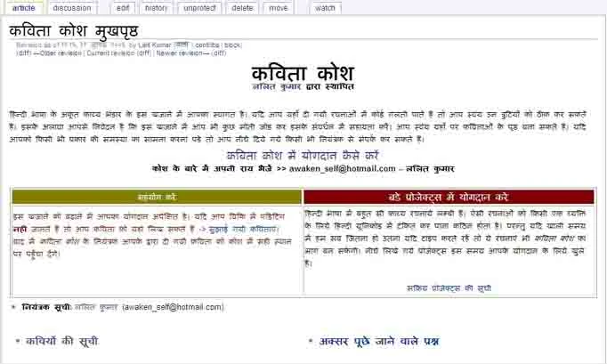This screenshot has height=364, width=607.
Task: Open the 'कवियों की सूची' link
Action: click(62, 341)
